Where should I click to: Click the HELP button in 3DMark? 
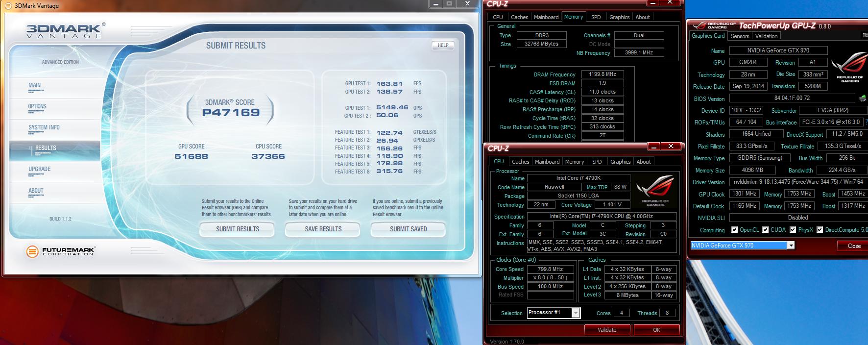[443, 45]
